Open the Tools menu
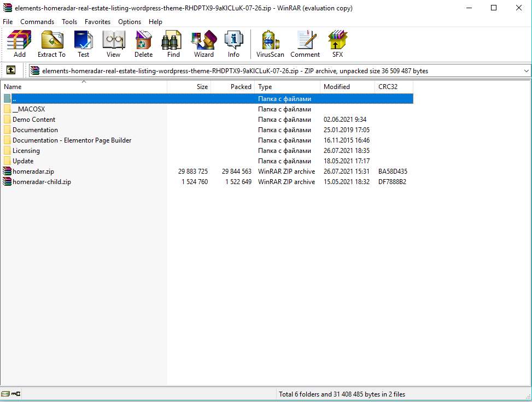The width and height of the screenshot is (532, 402). coord(69,22)
